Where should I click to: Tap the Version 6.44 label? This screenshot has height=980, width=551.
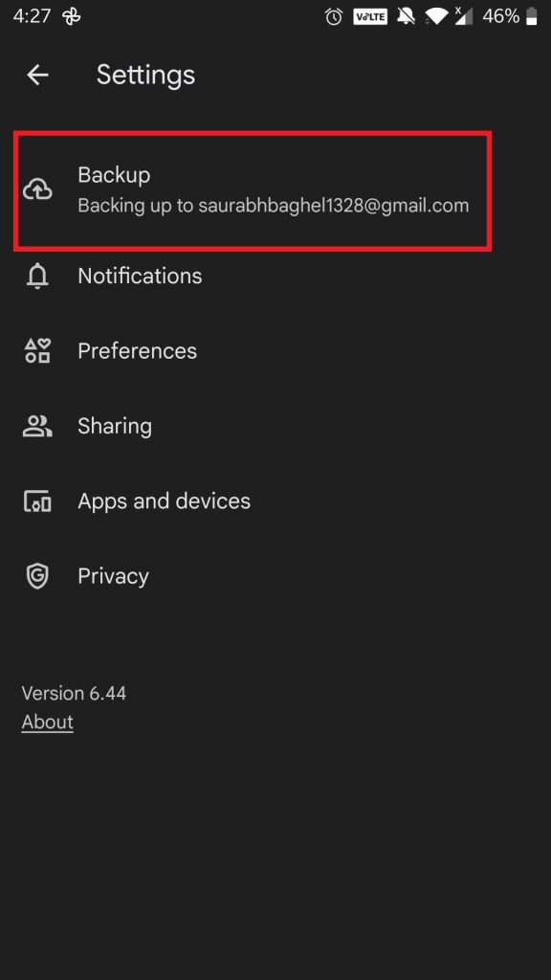(74, 693)
